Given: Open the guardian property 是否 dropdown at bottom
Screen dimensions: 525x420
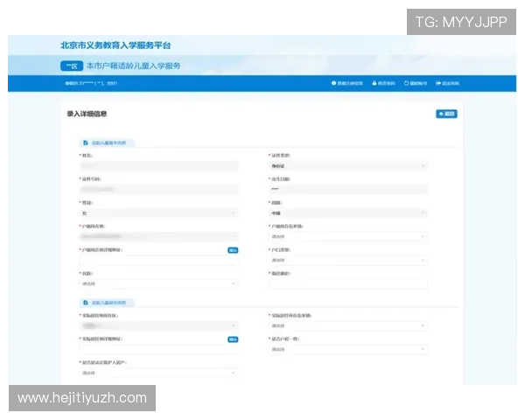Looking at the screenshot, I should pyautogui.click(x=158, y=373).
